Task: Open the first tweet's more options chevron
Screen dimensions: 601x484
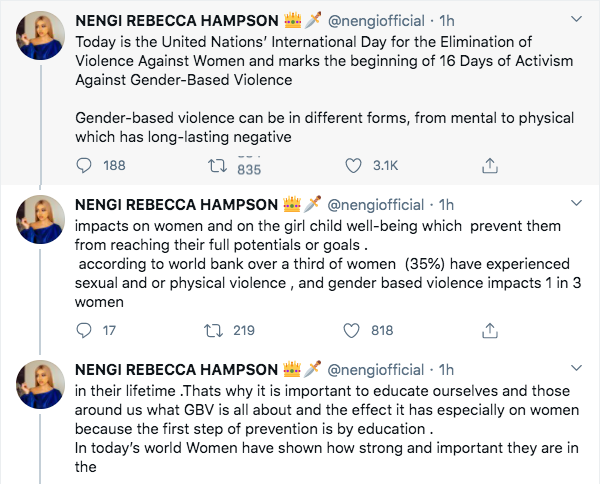Action: point(575,19)
